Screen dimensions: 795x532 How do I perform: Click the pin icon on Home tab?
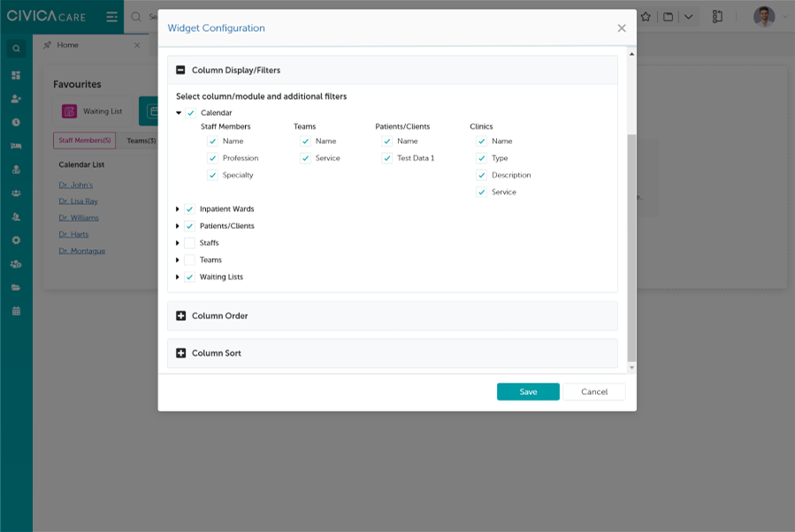click(47, 45)
